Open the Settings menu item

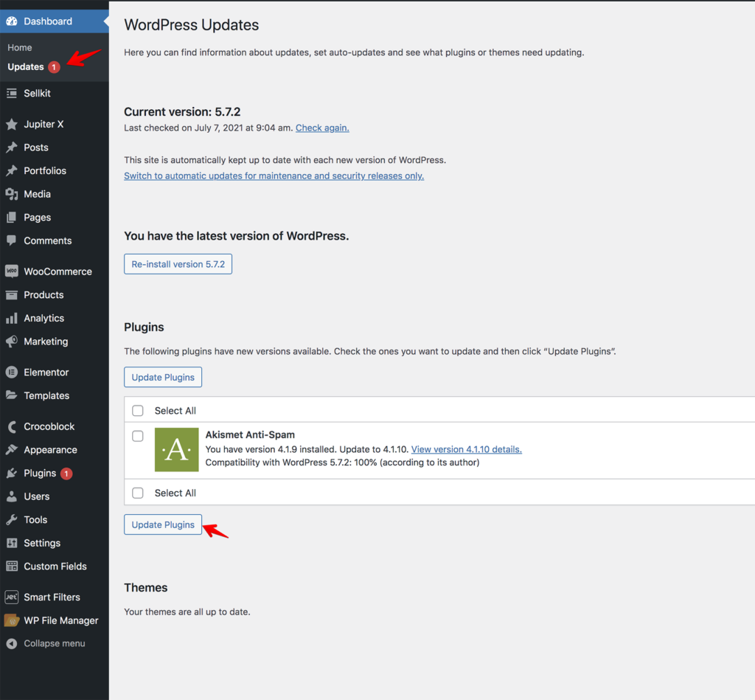42,543
